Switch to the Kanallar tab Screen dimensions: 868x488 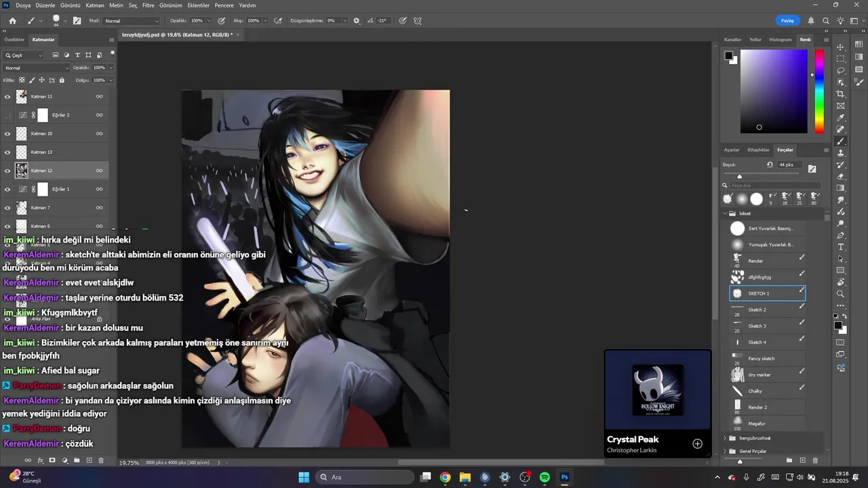[x=732, y=39]
